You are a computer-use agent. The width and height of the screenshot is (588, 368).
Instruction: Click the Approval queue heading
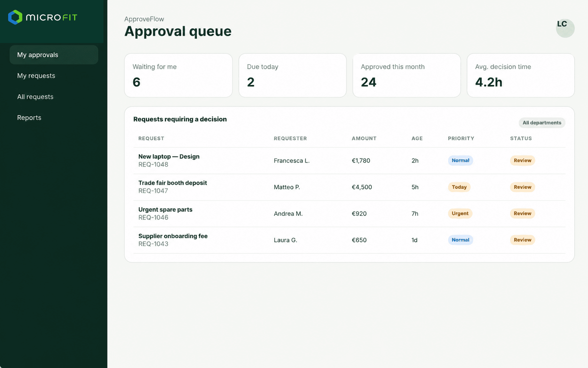(x=178, y=31)
